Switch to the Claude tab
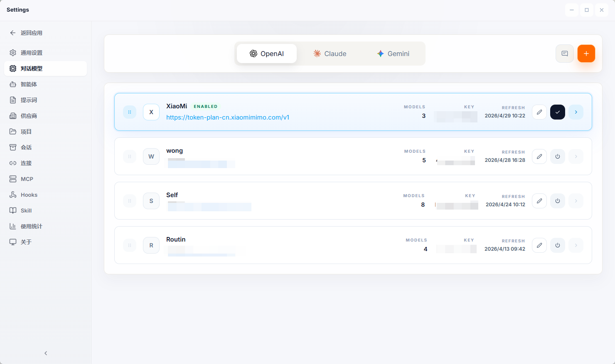 point(330,54)
